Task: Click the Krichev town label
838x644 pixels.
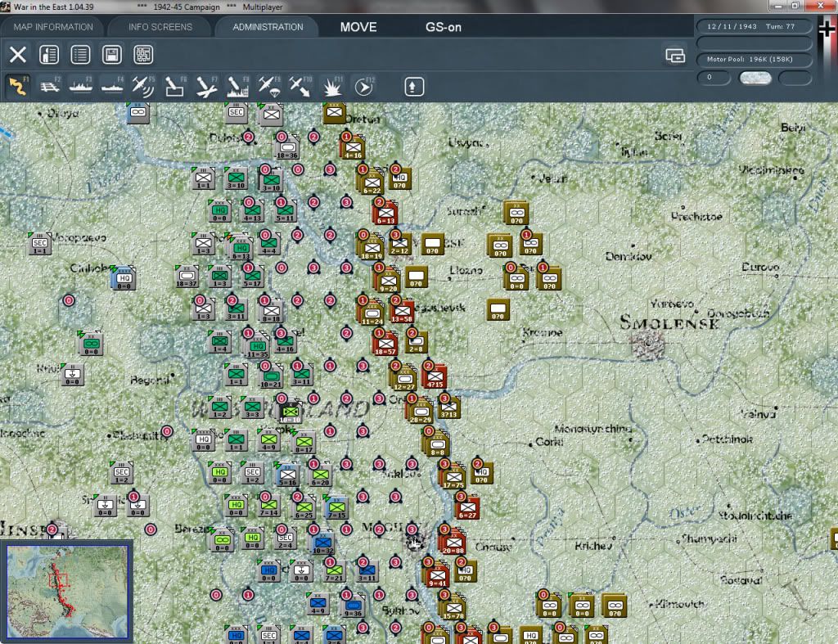Action: 593,546
